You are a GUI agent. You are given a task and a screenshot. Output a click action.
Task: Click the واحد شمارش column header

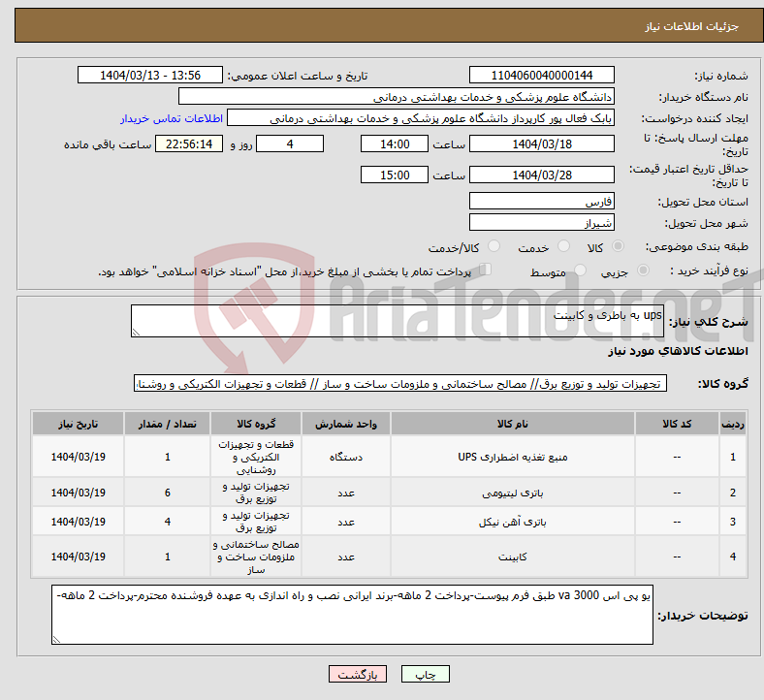click(x=346, y=424)
